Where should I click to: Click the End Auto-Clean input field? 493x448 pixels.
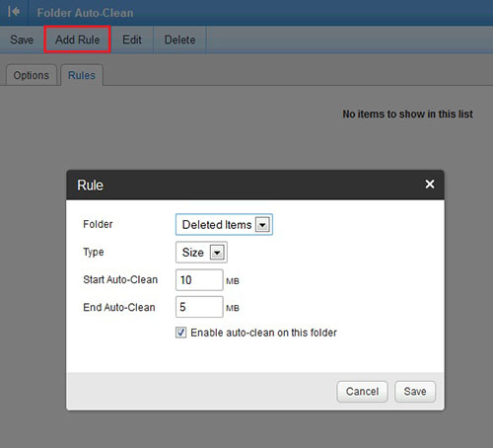[x=199, y=307]
